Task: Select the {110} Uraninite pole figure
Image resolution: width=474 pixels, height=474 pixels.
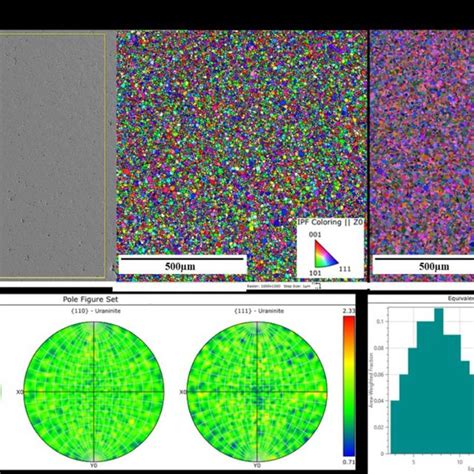Action: tap(94, 391)
